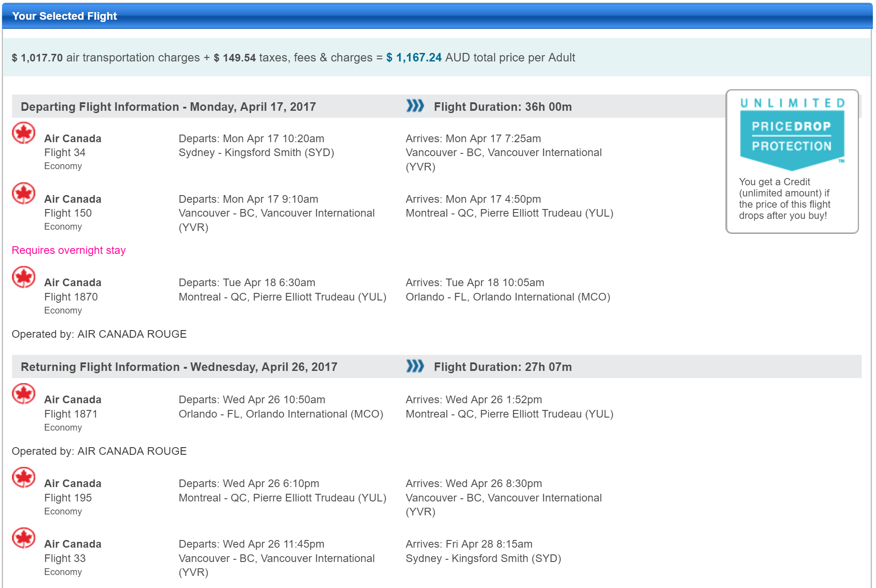876x588 pixels.
Task: Click 'Arrives: Mon Apr 17 7:25am'
Action: coord(473,139)
